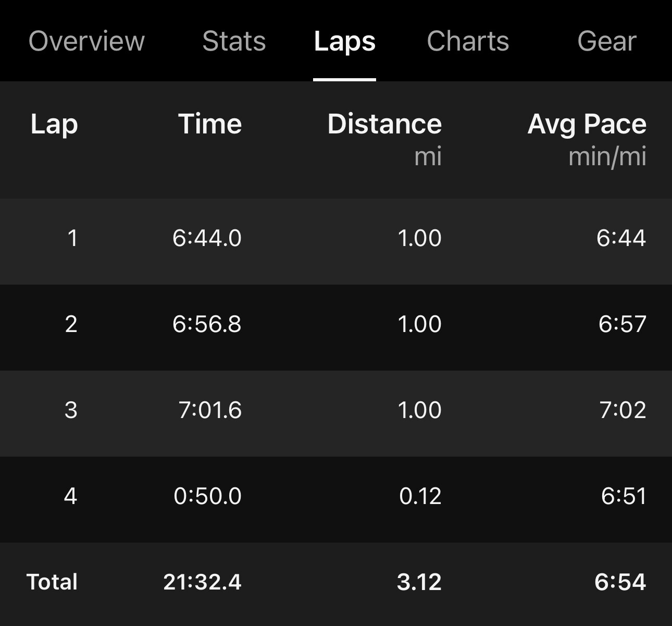Click the Distance column header
Screen dimensions: 672x626
coord(384,124)
